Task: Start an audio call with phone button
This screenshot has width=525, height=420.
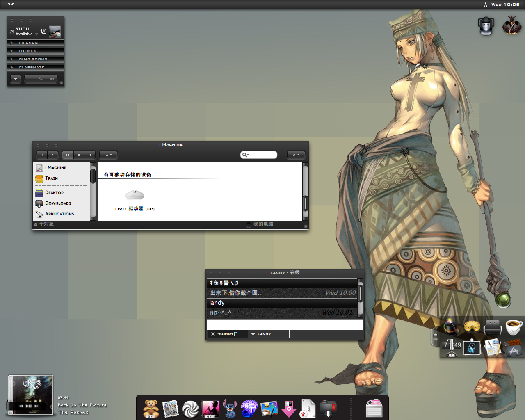Action: pos(41,79)
